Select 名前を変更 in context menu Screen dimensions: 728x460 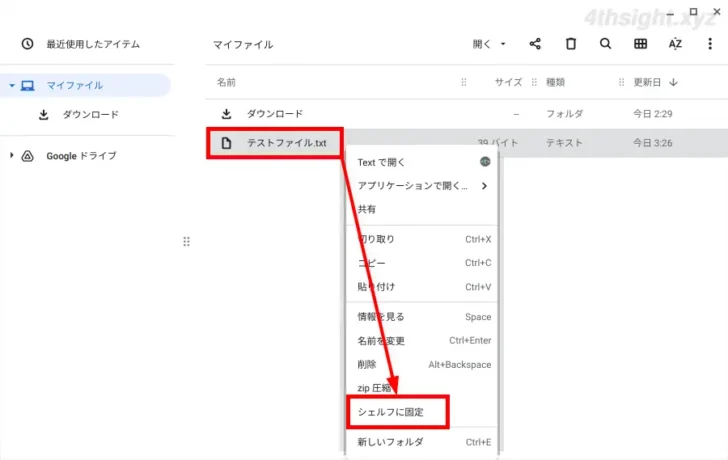pyautogui.click(x=422, y=340)
